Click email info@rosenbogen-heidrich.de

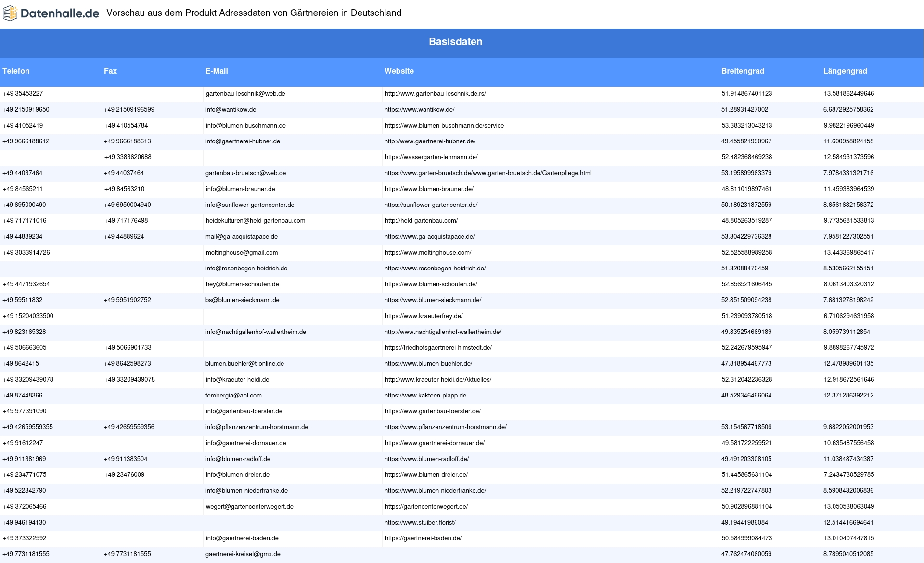tap(246, 269)
